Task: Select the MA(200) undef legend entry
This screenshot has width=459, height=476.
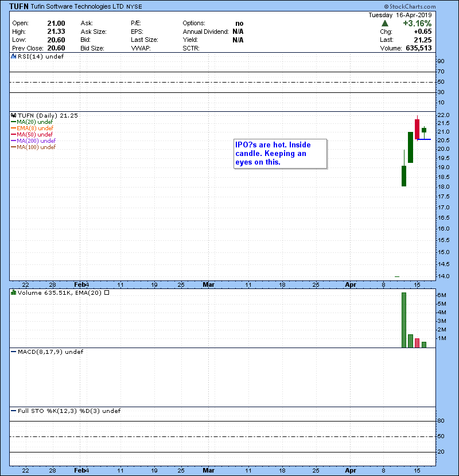Action: click(x=33, y=141)
